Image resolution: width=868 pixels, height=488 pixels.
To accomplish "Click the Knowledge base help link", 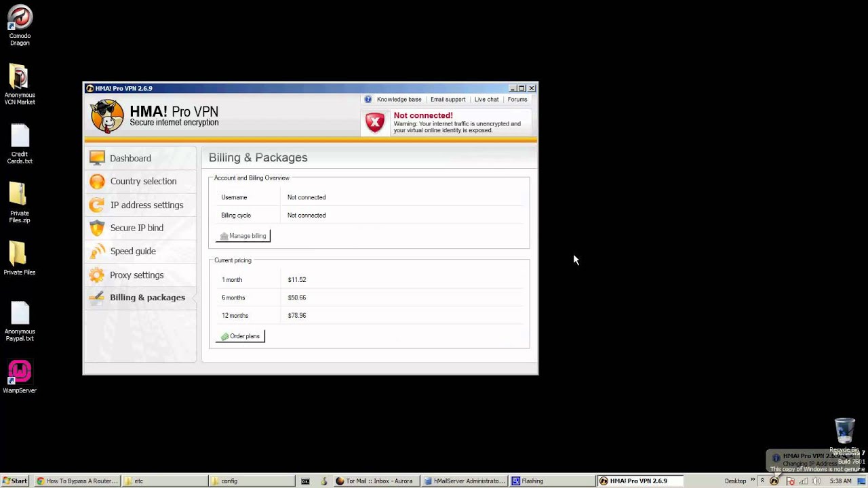I will pyautogui.click(x=399, y=100).
